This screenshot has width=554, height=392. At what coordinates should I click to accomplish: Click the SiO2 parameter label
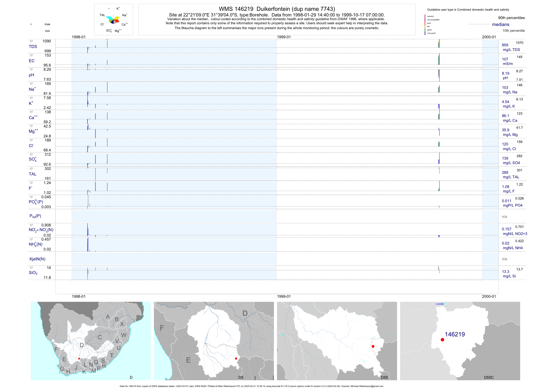pyautogui.click(x=33, y=273)
